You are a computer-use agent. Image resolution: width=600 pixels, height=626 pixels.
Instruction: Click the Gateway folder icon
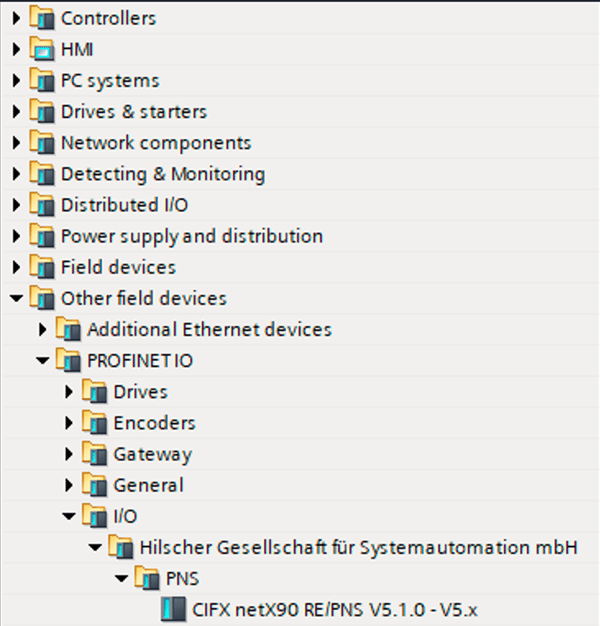coord(95,454)
